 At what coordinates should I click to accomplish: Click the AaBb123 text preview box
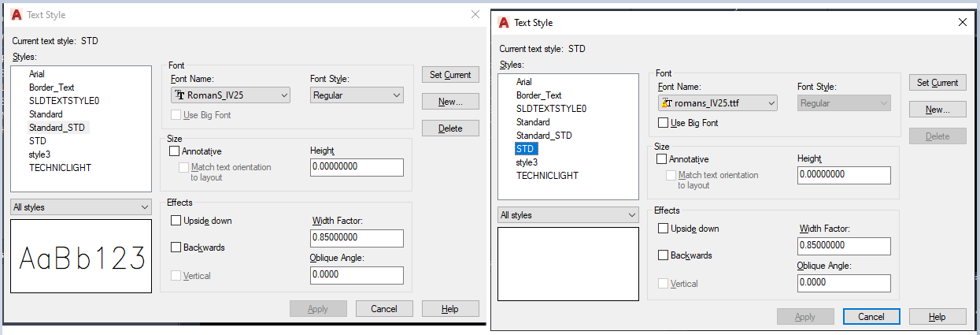point(81,258)
